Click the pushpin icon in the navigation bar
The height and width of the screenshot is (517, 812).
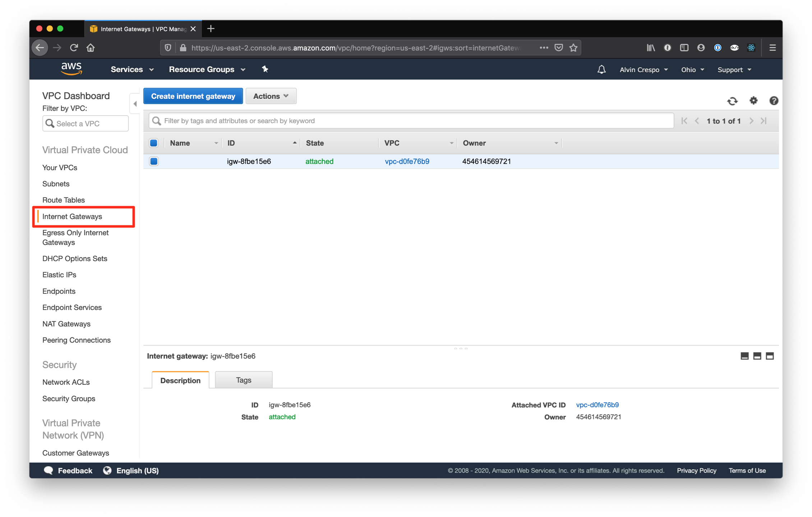pyautogui.click(x=265, y=69)
